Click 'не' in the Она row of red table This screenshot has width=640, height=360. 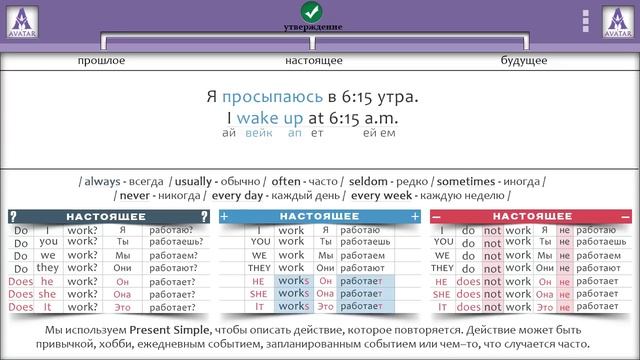(x=564, y=294)
